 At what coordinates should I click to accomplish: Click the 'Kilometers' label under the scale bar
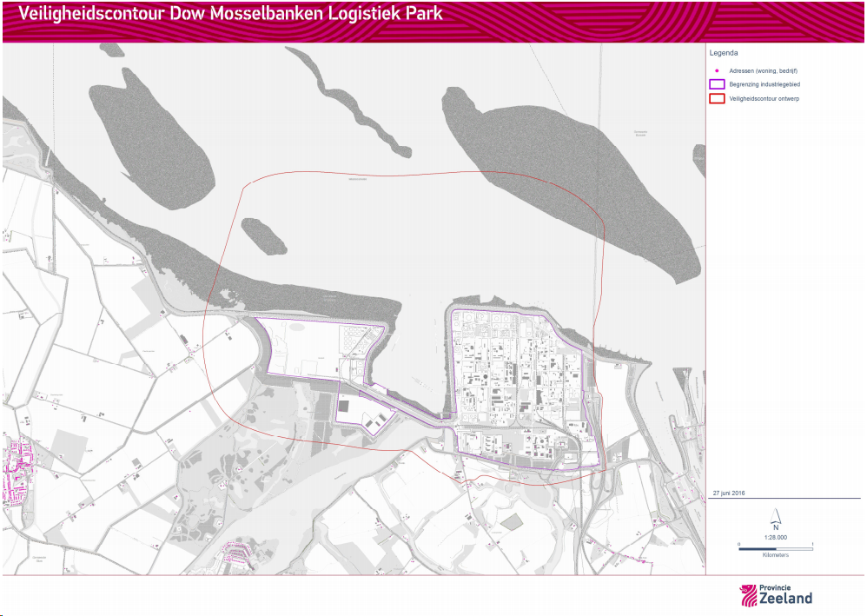pyautogui.click(x=775, y=554)
